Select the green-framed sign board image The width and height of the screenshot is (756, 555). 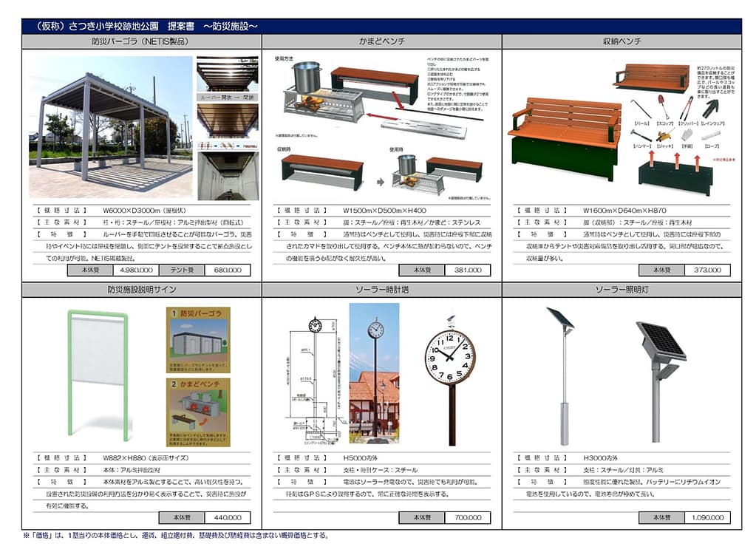coord(98,372)
